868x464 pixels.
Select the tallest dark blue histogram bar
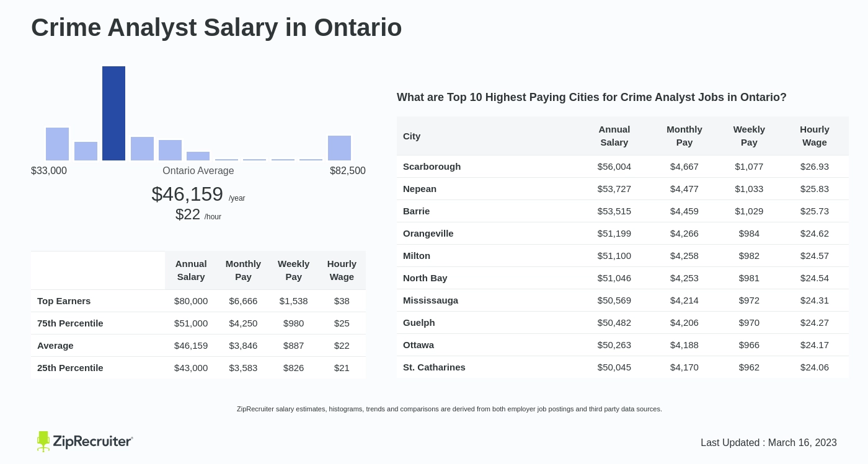coord(113,113)
